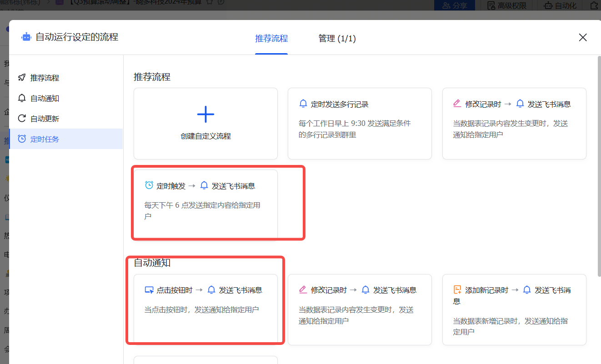Click the 自动运行设定的流程 dialog title

pos(77,37)
